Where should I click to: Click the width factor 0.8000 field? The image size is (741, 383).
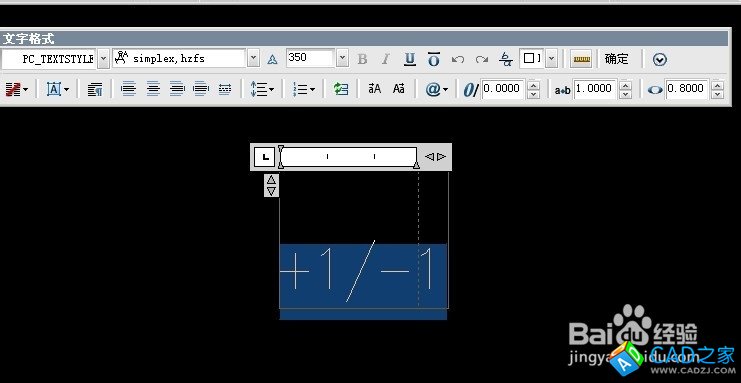(687, 89)
